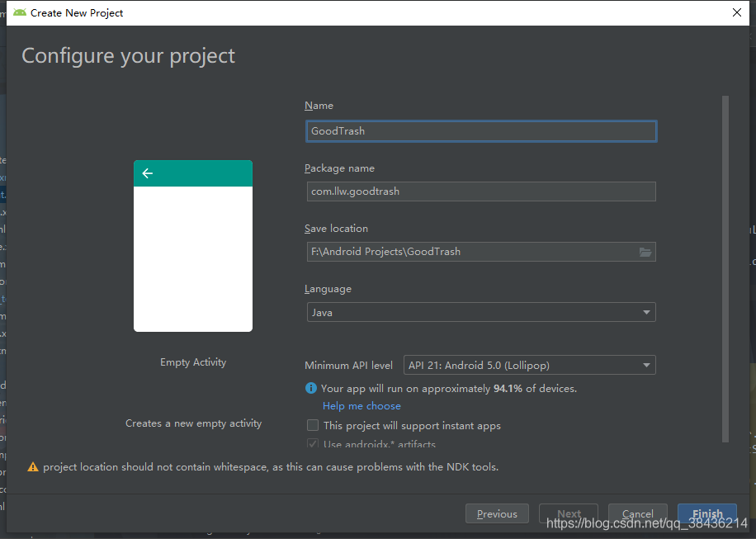Click the vertical scrollbar of the form
The image size is (756, 539).
725,268
